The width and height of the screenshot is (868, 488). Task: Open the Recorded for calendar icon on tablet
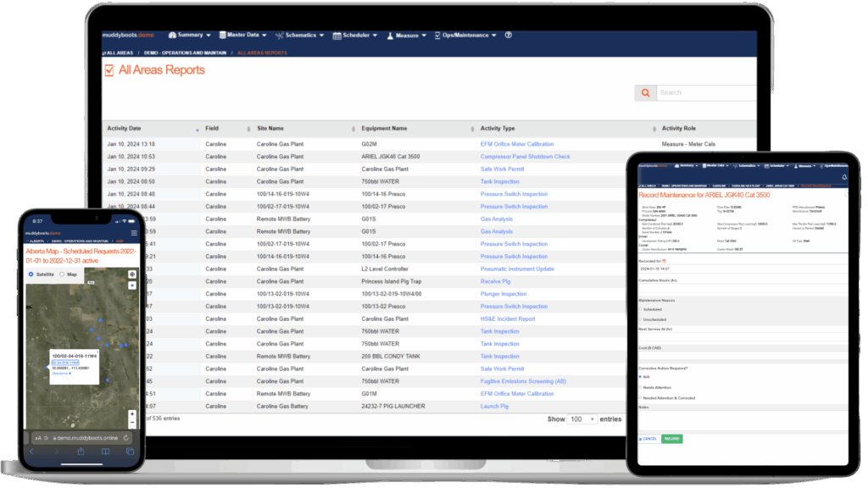[x=664, y=261]
